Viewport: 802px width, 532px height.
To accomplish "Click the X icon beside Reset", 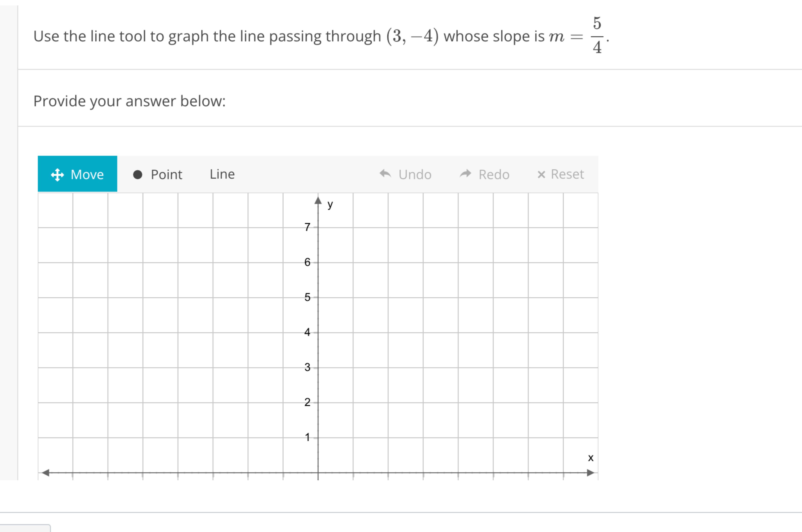I will [541, 174].
